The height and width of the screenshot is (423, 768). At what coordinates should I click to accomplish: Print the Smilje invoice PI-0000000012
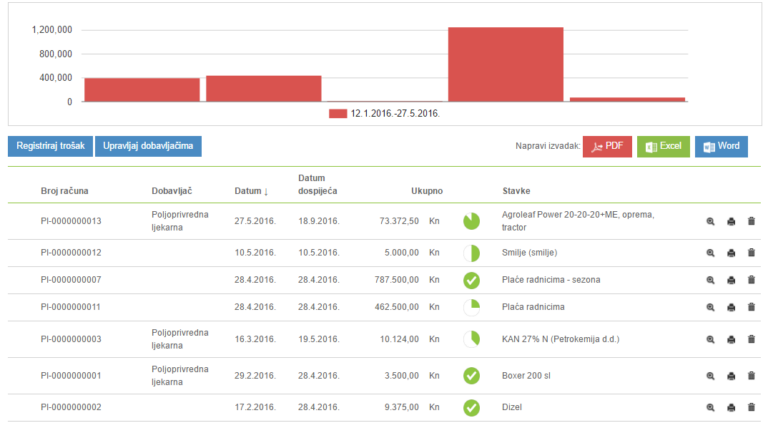point(731,253)
